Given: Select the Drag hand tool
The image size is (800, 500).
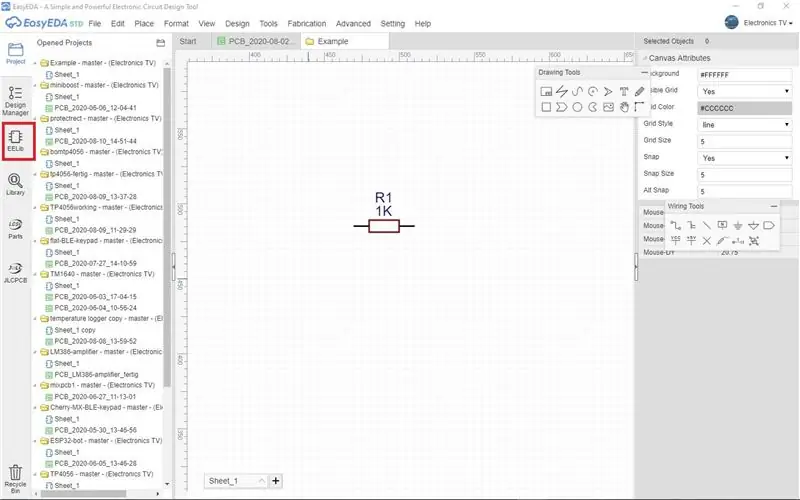Looking at the screenshot, I should [x=623, y=107].
